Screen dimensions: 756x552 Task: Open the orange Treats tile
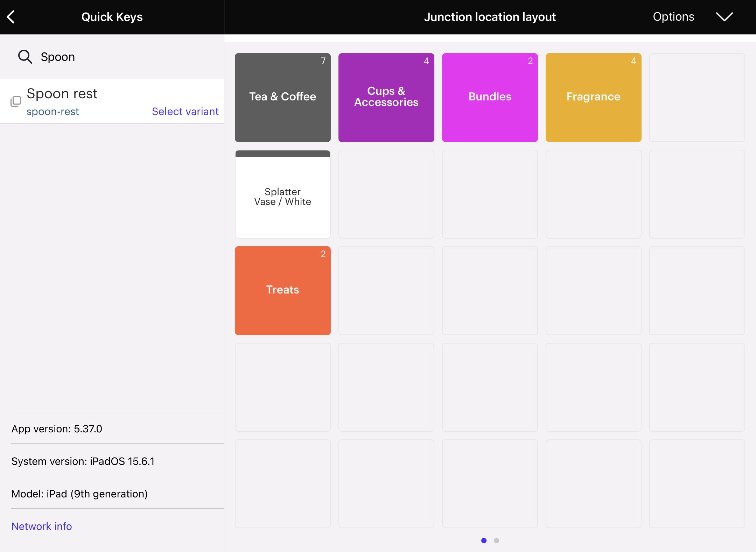coord(282,291)
